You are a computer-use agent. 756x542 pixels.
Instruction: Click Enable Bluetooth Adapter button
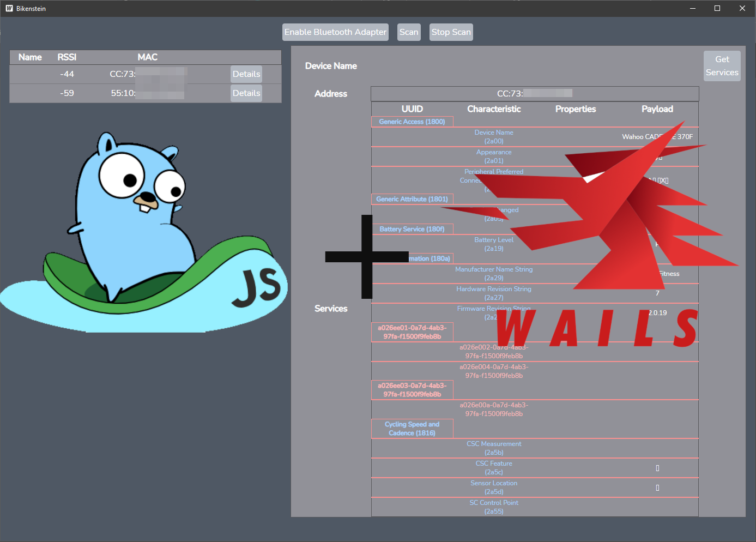(335, 32)
